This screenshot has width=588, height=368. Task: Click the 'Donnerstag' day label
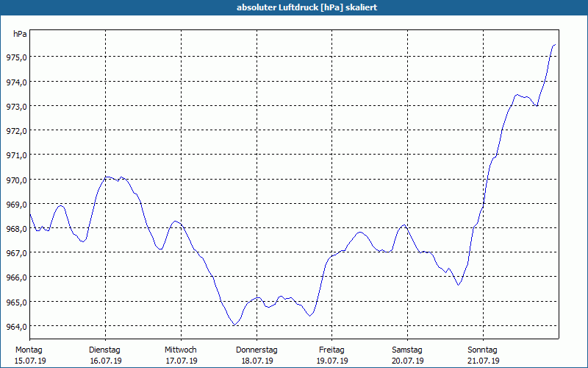(x=257, y=350)
